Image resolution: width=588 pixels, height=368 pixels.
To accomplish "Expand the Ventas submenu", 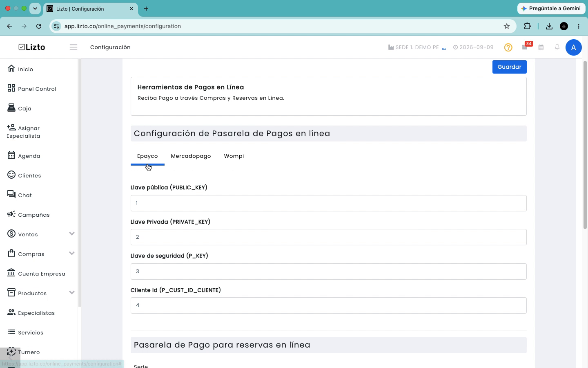I will tap(72, 233).
